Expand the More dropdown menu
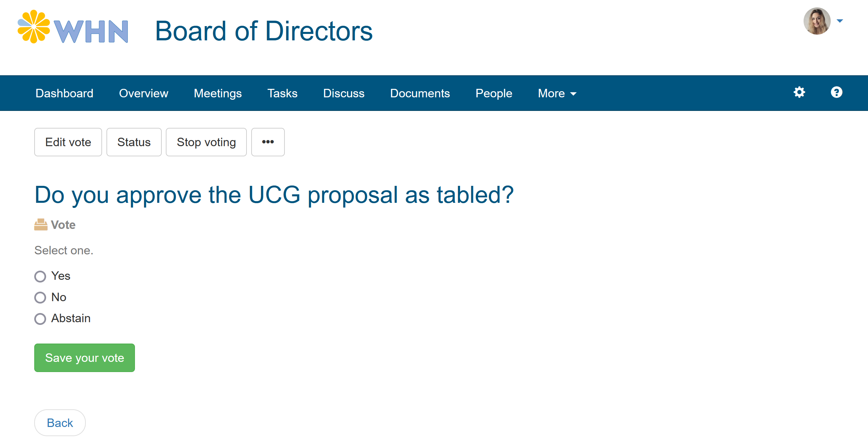Screen dimensions: 868x448 (557, 93)
